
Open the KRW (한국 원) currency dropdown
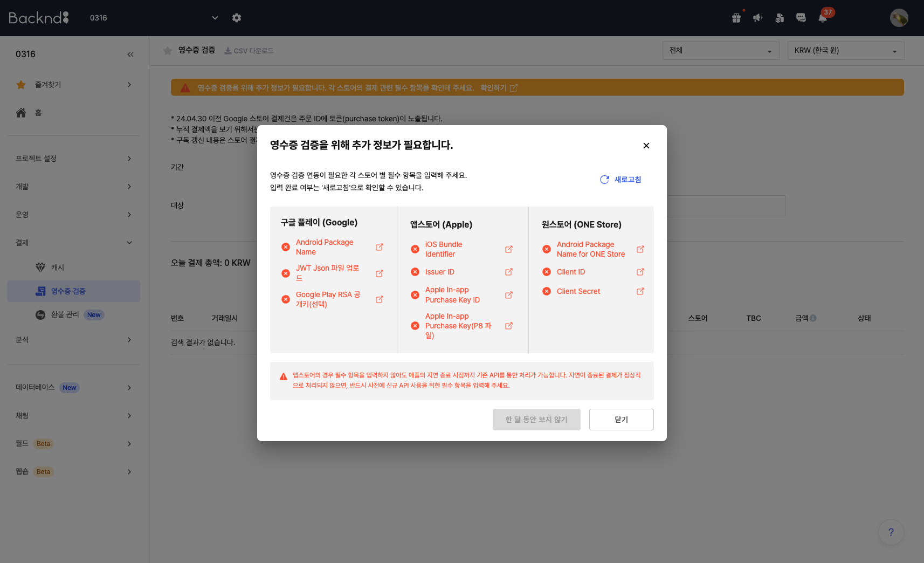tap(846, 51)
